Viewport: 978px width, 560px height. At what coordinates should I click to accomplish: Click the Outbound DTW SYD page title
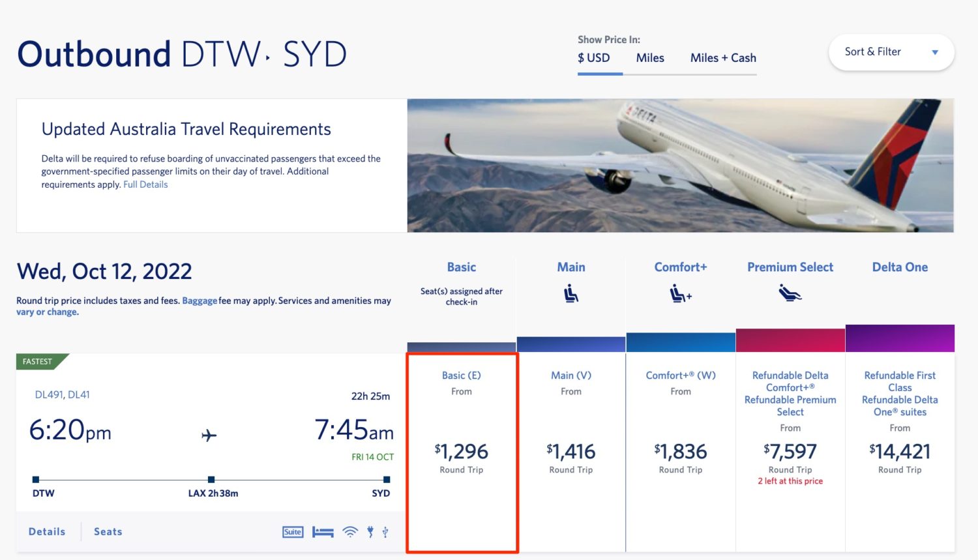(x=182, y=54)
